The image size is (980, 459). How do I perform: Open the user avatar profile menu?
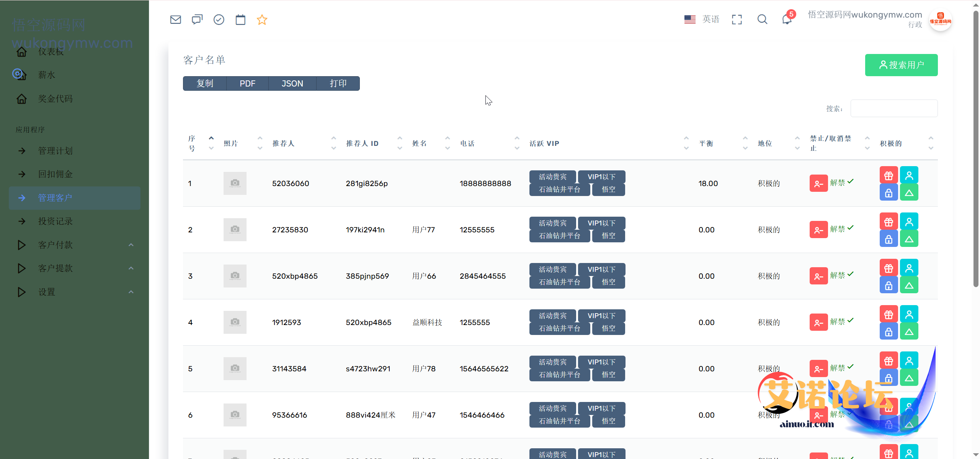point(941,20)
